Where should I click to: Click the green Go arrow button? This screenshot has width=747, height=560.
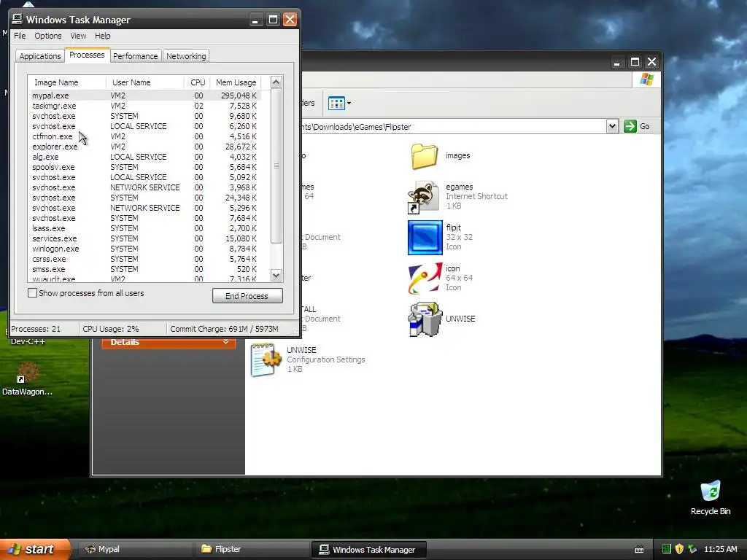(x=630, y=126)
